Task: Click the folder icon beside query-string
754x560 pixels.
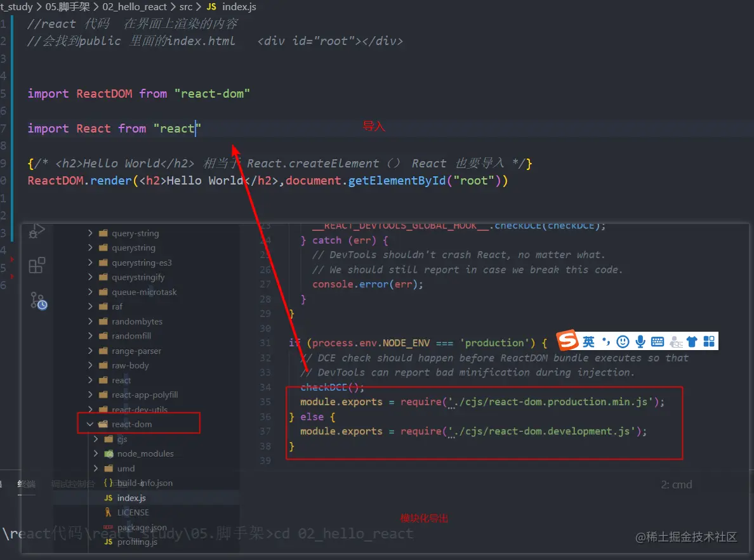Action: pyautogui.click(x=103, y=233)
